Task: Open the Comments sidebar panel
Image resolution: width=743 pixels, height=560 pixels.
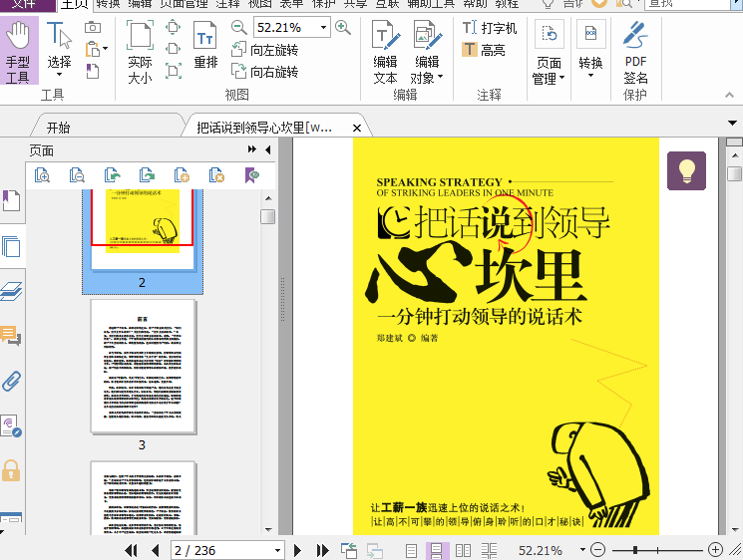Action: [x=11, y=336]
